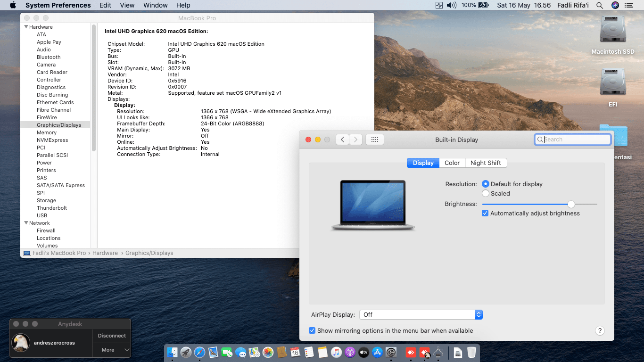
Task: Open Finder from the Dock
Action: pos(173,352)
